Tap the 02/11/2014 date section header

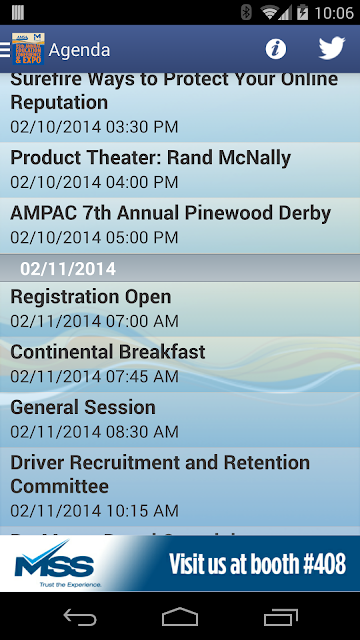(x=180, y=269)
